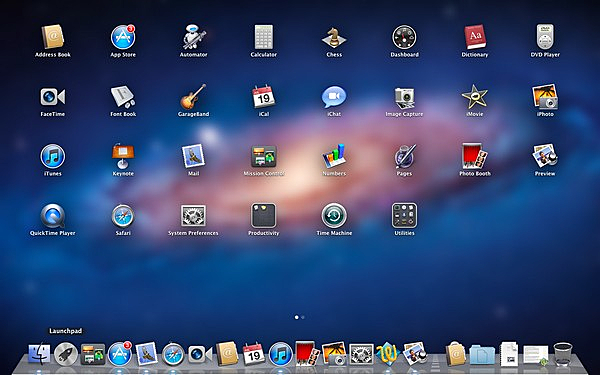Image resolution: width=600 pixels, height=375 pixels.
Task: Open Image Capture
Action: point(404,98)
